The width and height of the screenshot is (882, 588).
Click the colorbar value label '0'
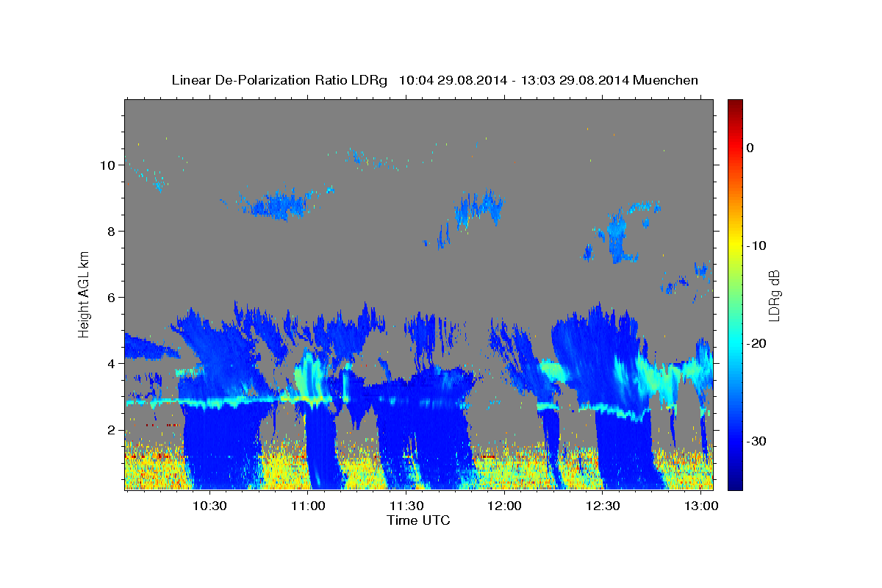[x=750, y=148]
